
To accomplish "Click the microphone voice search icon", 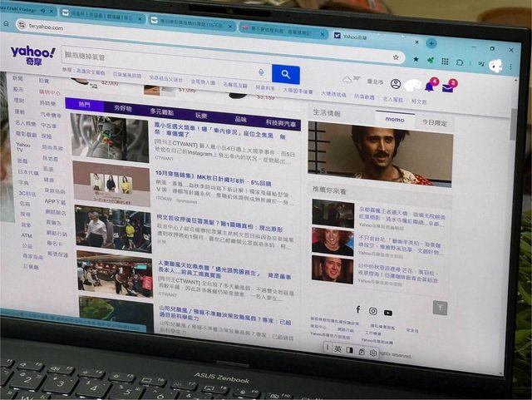I will coord(261,73).
